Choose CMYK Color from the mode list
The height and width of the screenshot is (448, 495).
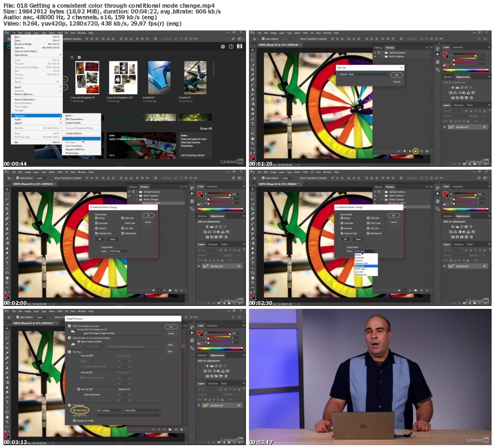click(x=366, y=269)
